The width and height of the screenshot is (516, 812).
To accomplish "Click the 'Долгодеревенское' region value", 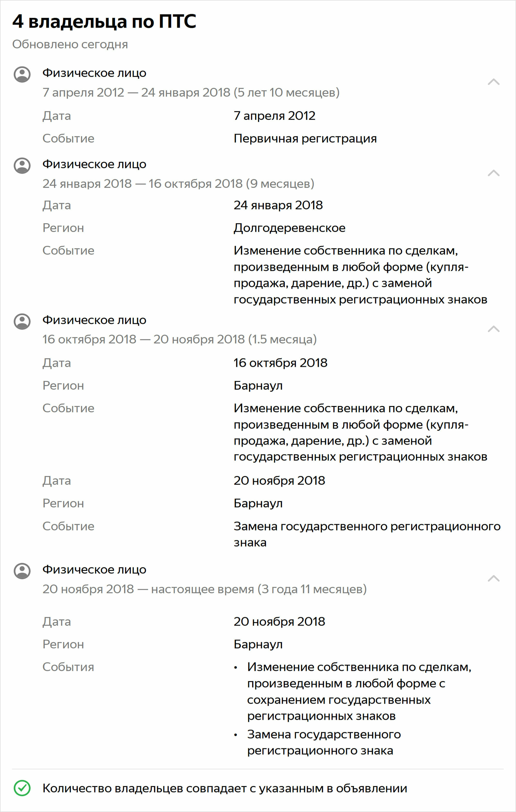I will coord(289,228).
